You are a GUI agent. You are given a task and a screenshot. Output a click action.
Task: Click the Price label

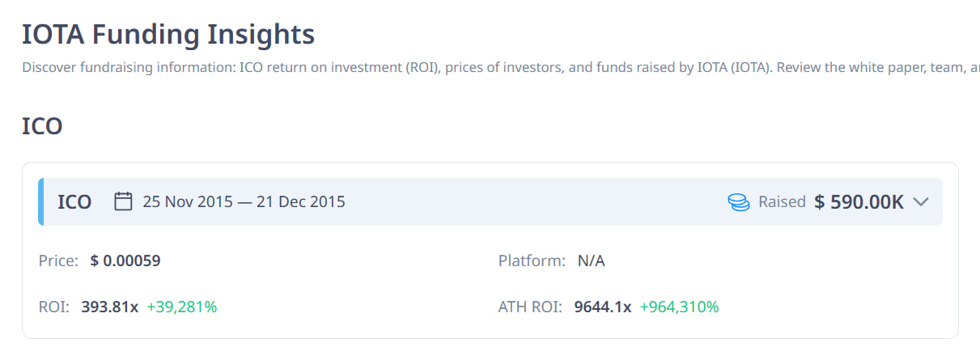(58, 260)
